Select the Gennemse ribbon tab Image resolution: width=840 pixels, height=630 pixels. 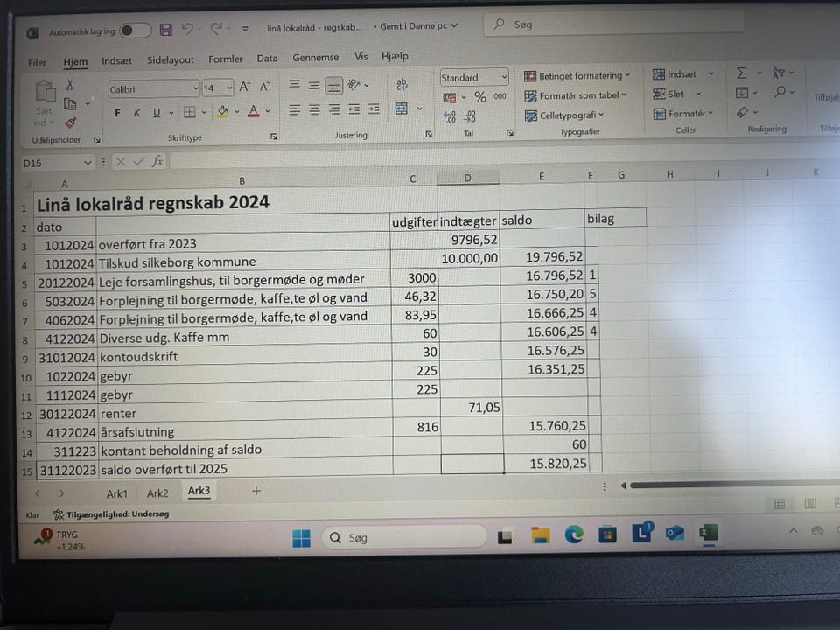click(315, 58)
